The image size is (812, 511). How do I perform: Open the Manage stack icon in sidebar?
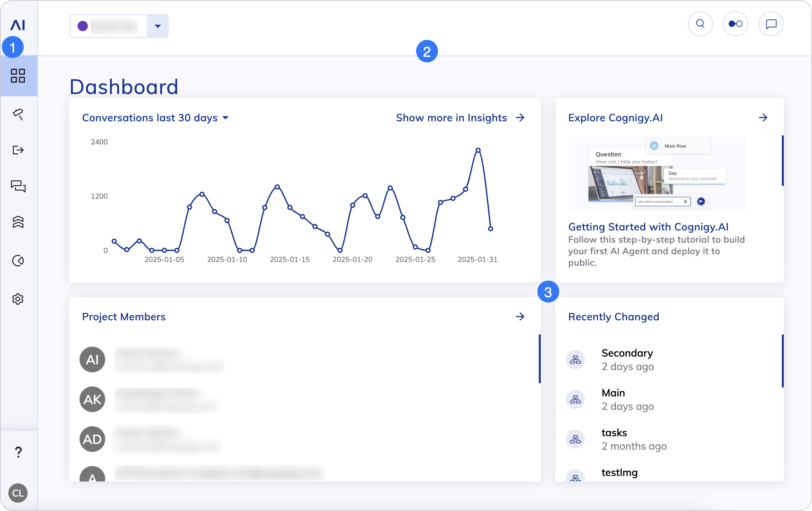(18, 222)
